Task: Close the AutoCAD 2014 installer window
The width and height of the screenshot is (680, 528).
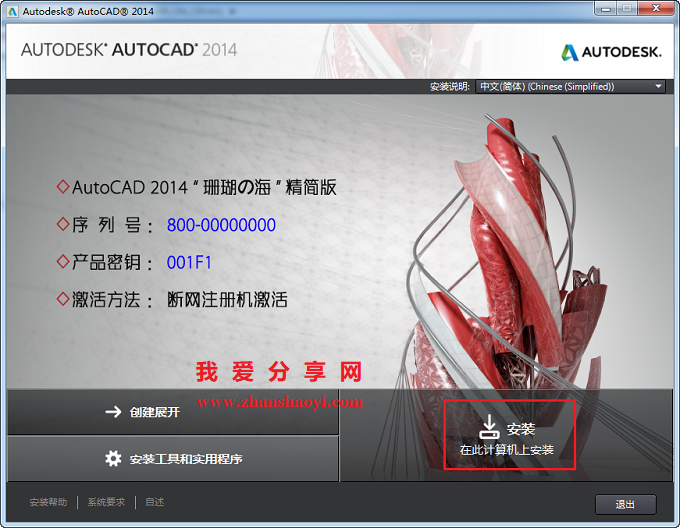Action: pyautogui.click(x=656, y=9)
